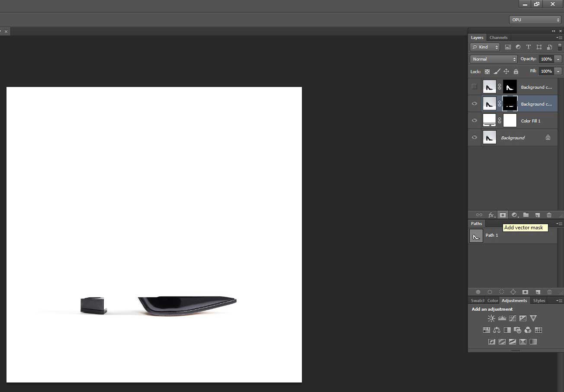Select the Brightness/Contrast adjustment icon
564x392 pixels.
click(x=491, y=318)
